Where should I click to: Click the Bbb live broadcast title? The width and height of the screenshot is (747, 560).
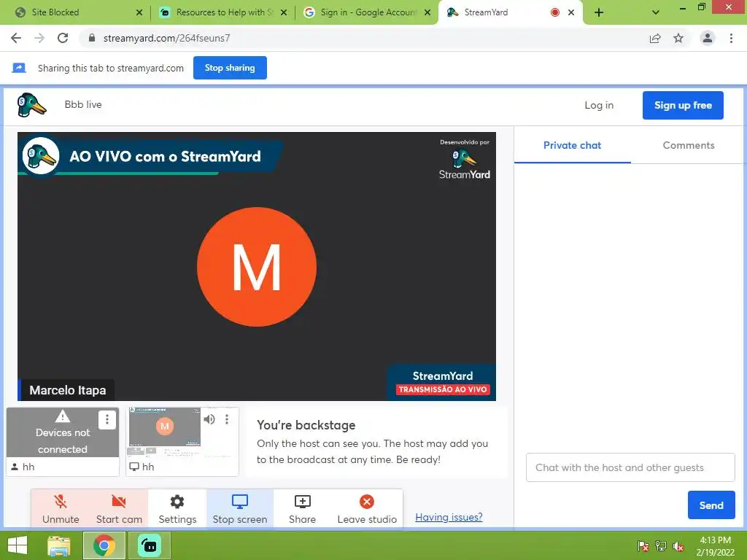(83, 104)
